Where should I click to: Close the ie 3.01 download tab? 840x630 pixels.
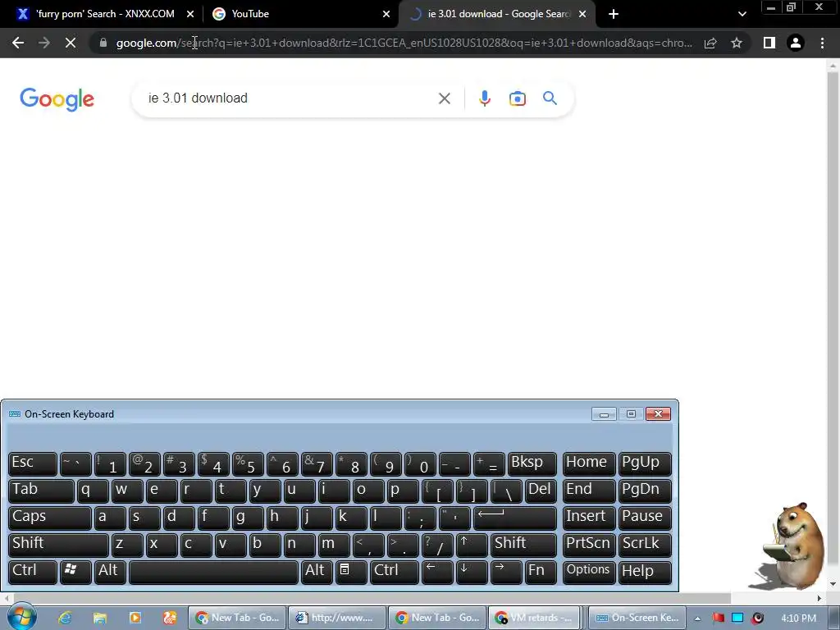tap(582, 14)
